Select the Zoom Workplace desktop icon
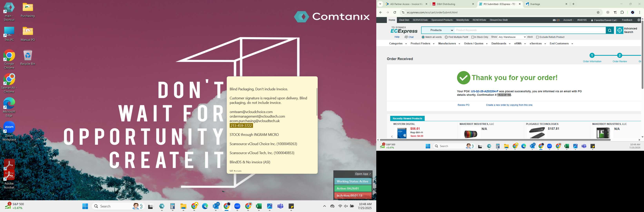This screenshot has width=644, height=212. 9,131
